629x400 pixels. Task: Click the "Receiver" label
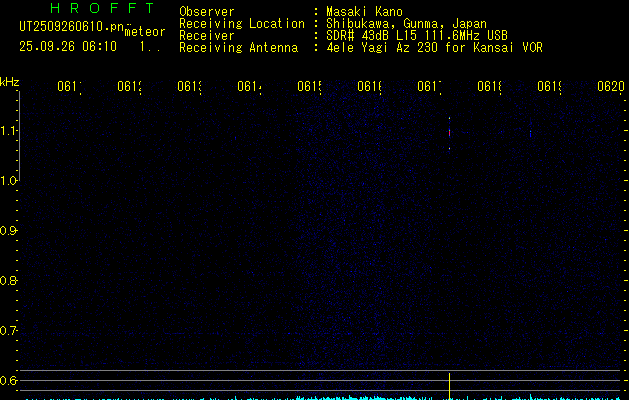pos(207,36)
